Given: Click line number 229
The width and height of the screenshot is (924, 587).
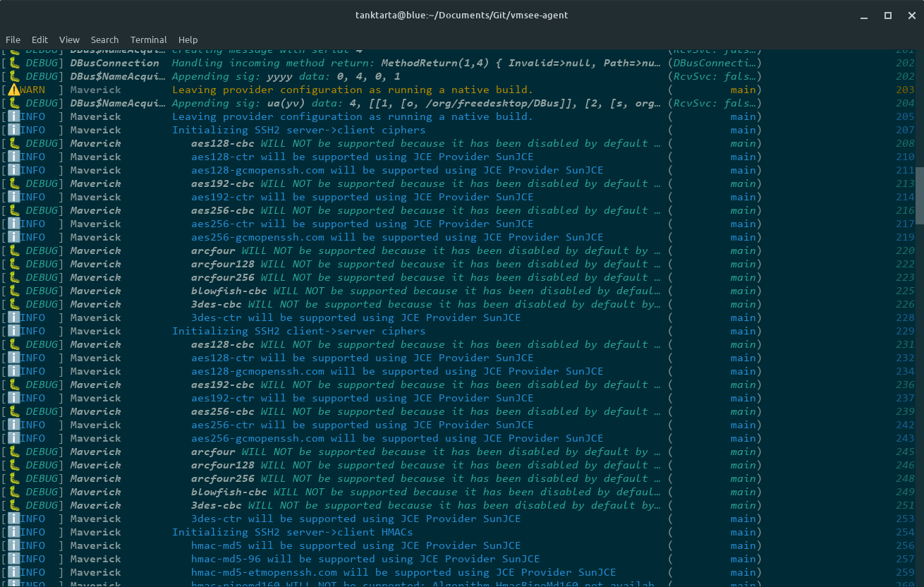Looking at the screenshot, I should 905,331.
